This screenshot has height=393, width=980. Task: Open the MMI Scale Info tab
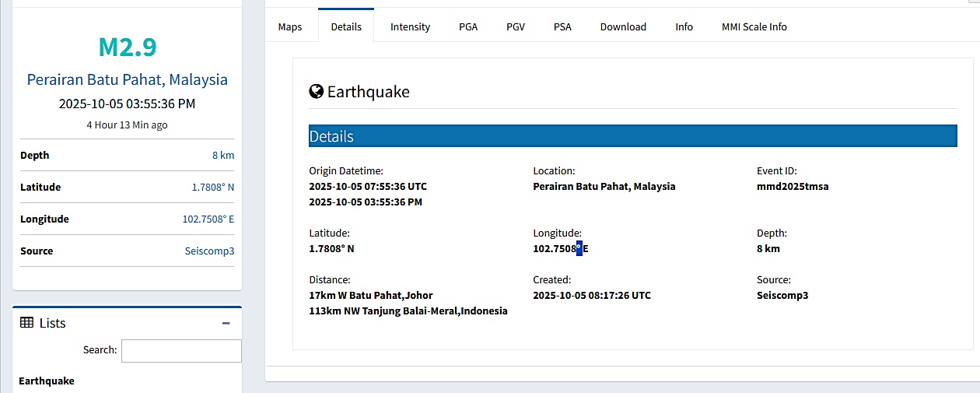[754, 26]
